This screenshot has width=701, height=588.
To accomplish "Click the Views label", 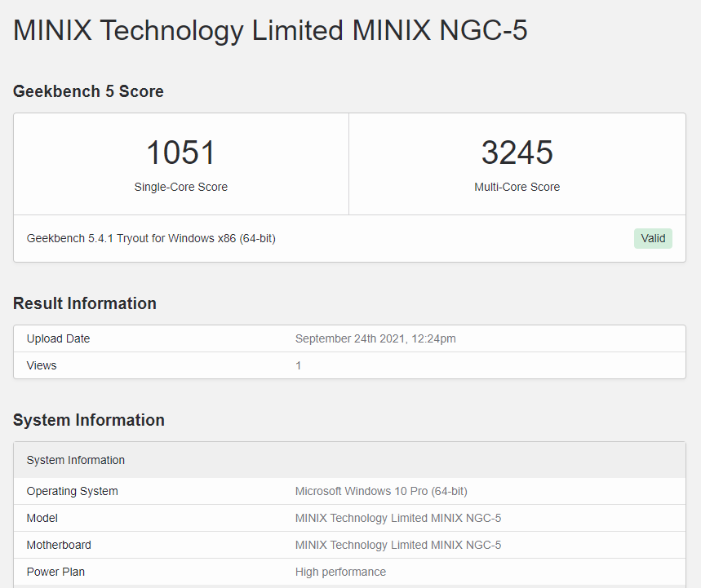I will [x=42, y=365].
